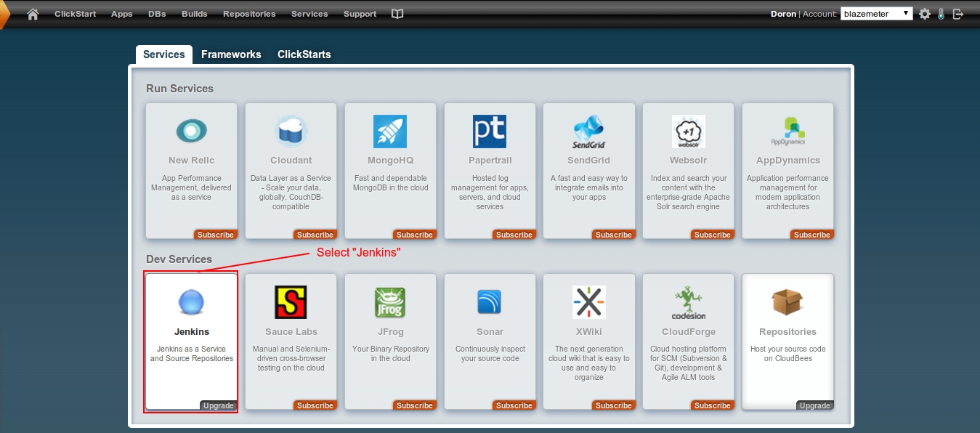Click the JFrog logo

[x=390, y=302]
